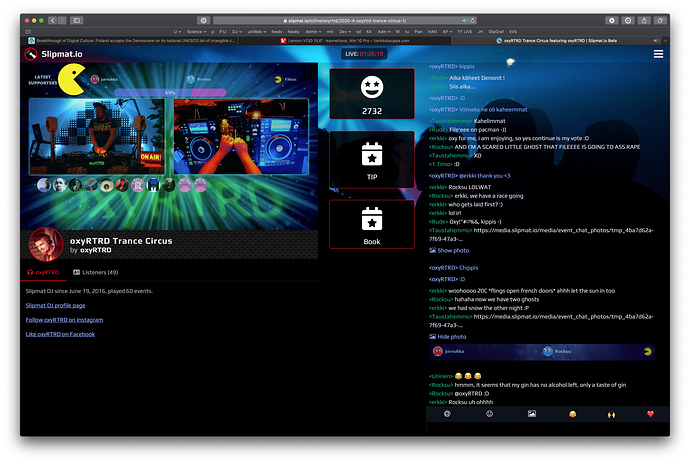
Task: Open the YT LIVE bookmark
Action: click(x=465, y=32)
